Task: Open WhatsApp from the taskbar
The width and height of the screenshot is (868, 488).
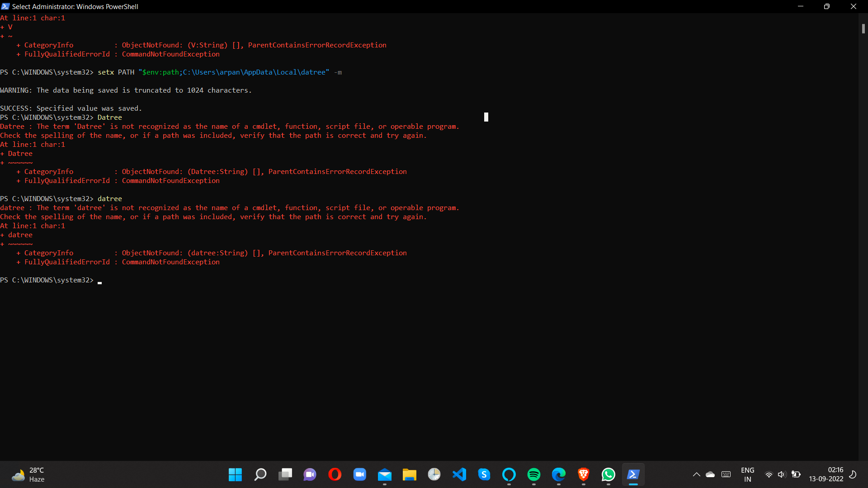Action: 608,474
